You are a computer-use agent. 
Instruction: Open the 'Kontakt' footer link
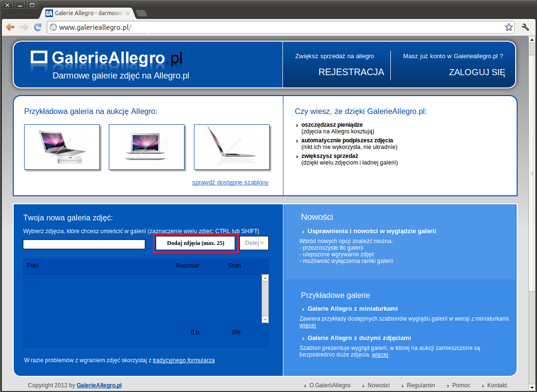point(497,385)
